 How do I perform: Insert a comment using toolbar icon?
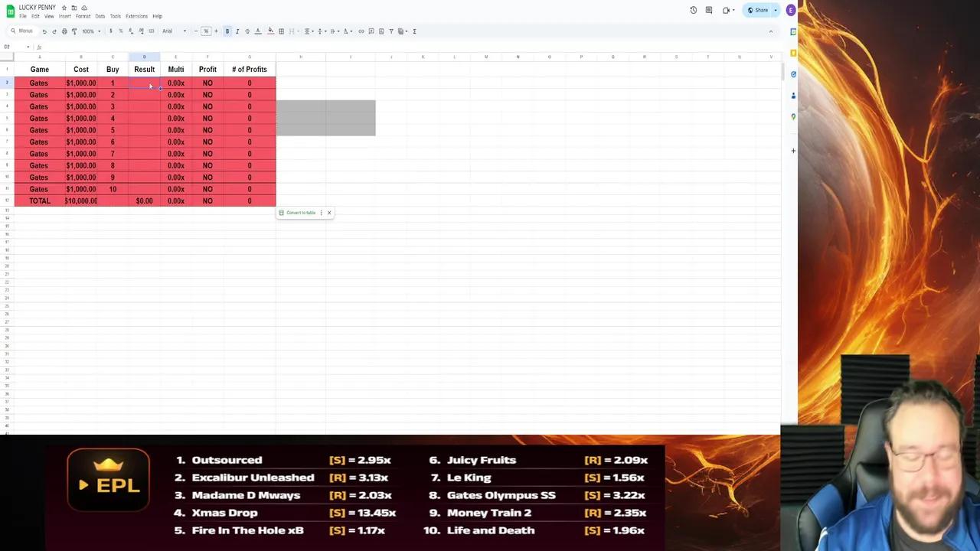click(371, 31)
